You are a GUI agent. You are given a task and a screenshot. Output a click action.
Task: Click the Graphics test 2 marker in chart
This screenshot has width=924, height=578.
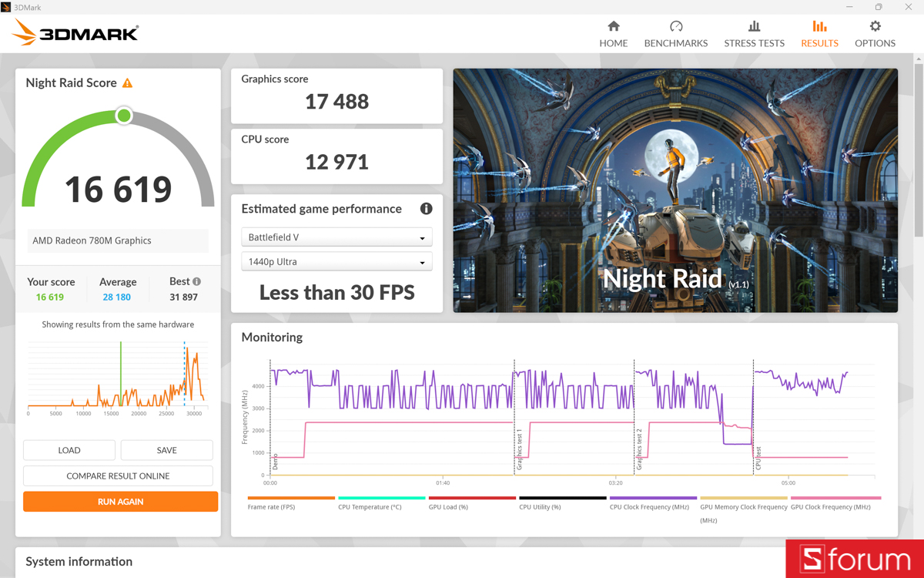click(x=639, y=449)
